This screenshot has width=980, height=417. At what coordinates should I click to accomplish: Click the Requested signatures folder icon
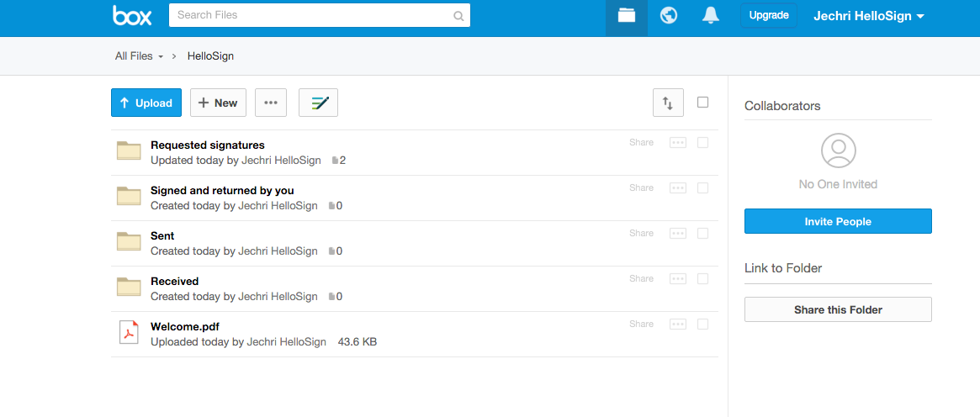point(130,151)
